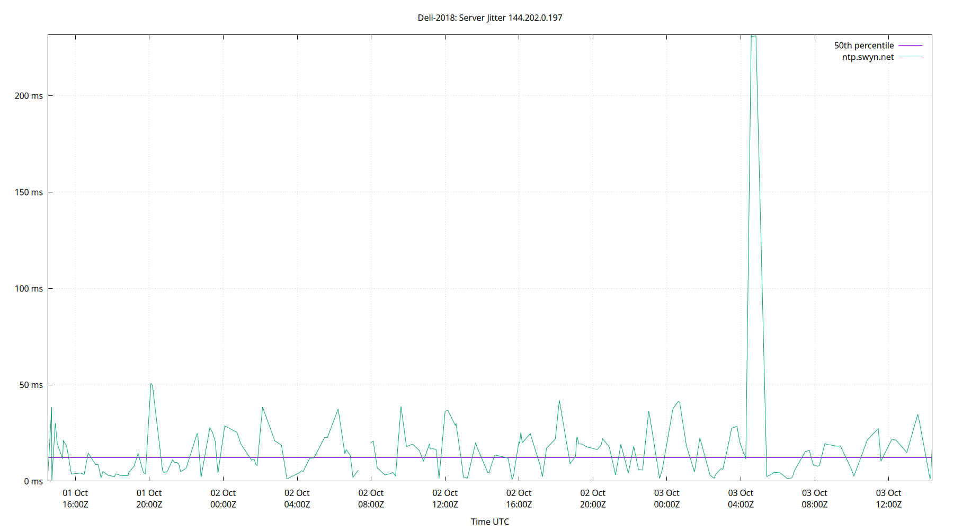Click the '0 ms' y-axis label

33,482
